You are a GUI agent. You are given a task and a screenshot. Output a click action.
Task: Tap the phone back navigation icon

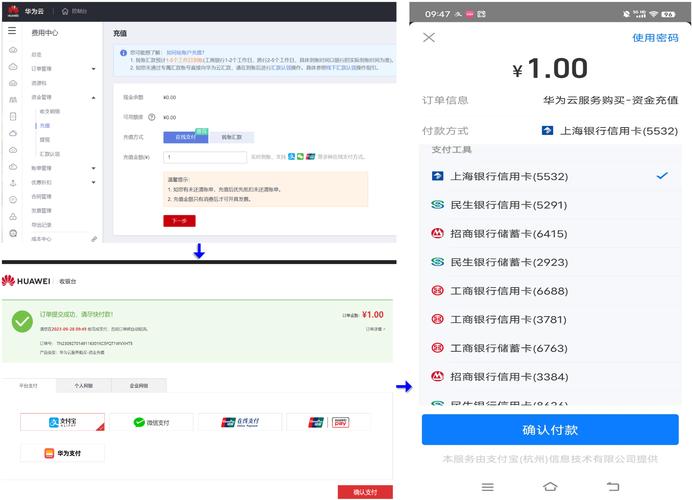tap(613, 486)
